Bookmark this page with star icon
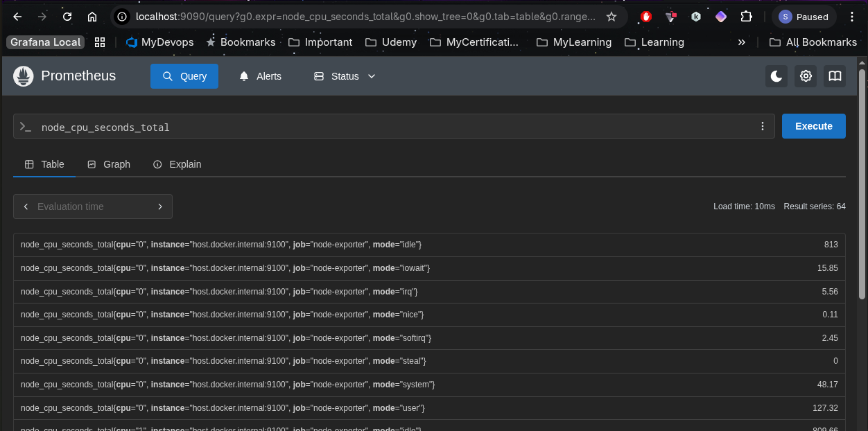Screen dimensions: 868x431 pos(611,17)
